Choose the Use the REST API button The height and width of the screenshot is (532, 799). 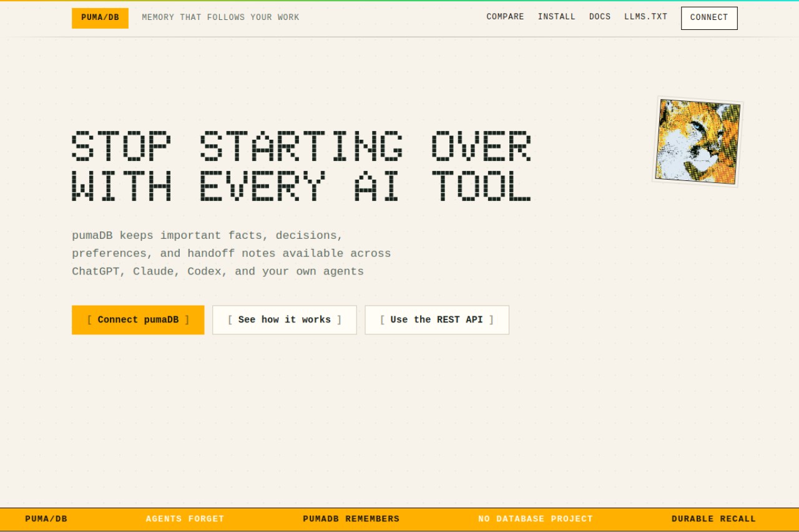point(437,320)
